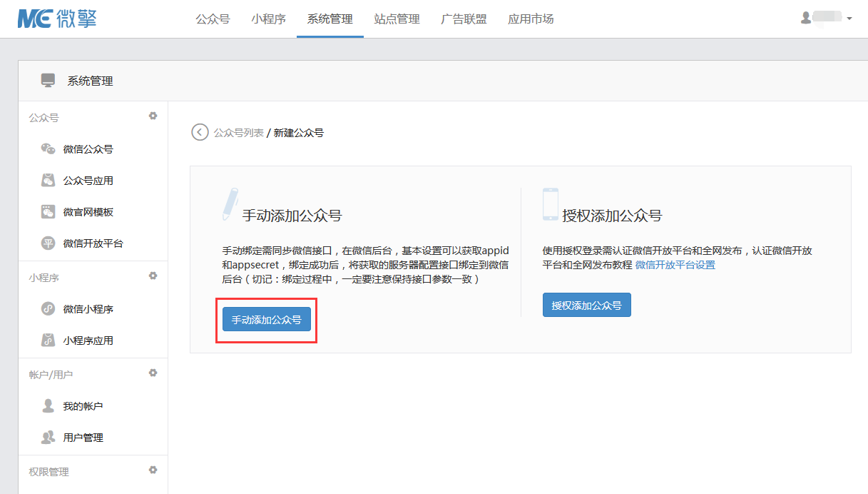The image size is (868, 494).
Task: Click 新建公众号 breadcrumb text
Action: 299,133
